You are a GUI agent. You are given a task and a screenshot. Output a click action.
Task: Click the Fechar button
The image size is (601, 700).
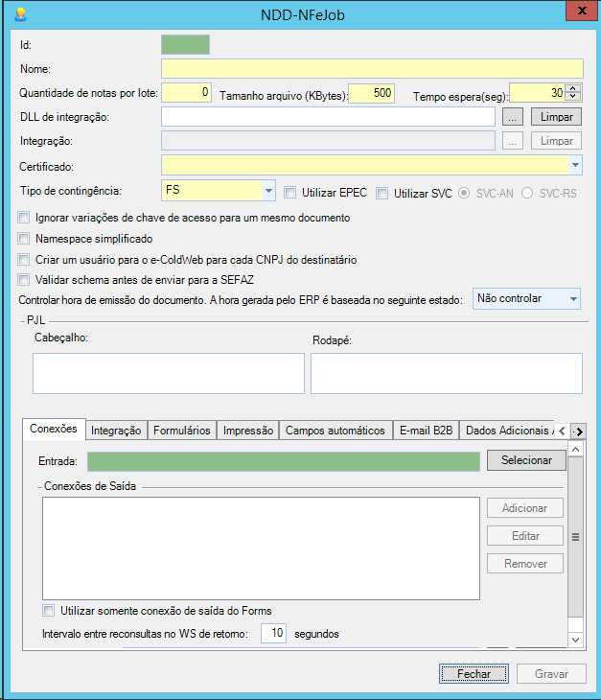click(474, 674)
